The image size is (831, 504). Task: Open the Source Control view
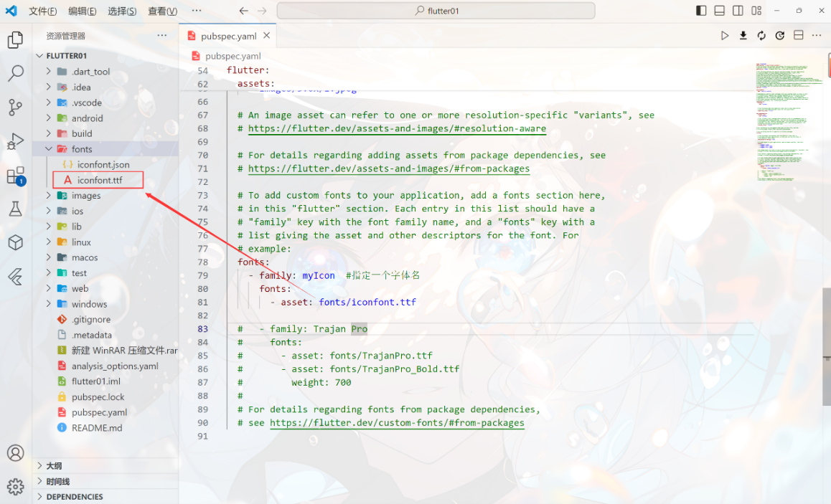tap(15, 108)
